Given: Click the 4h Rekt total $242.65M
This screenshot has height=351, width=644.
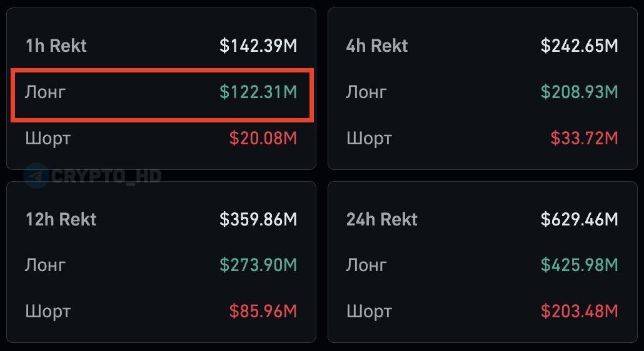Looking at the screenshot, I should coord(579,46).
